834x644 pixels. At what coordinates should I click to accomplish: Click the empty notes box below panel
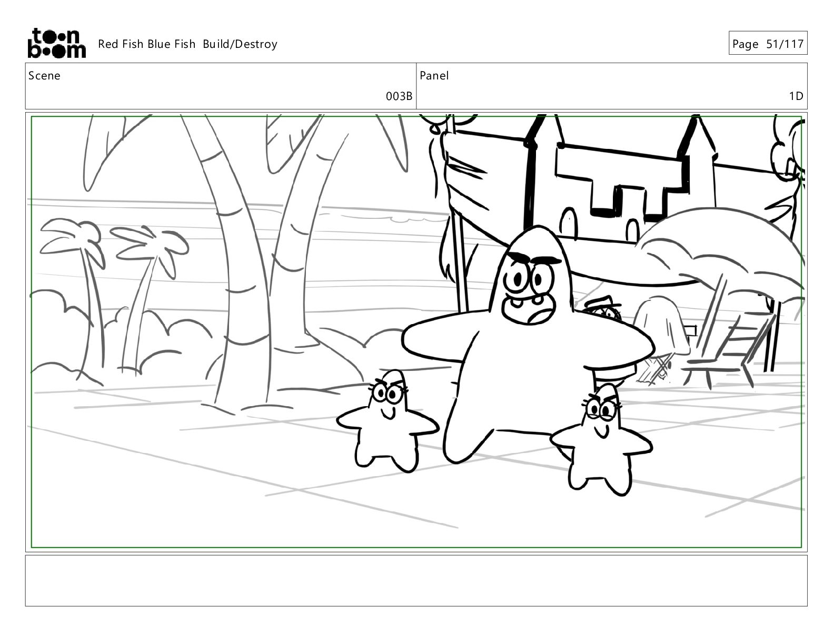point(416,580)
